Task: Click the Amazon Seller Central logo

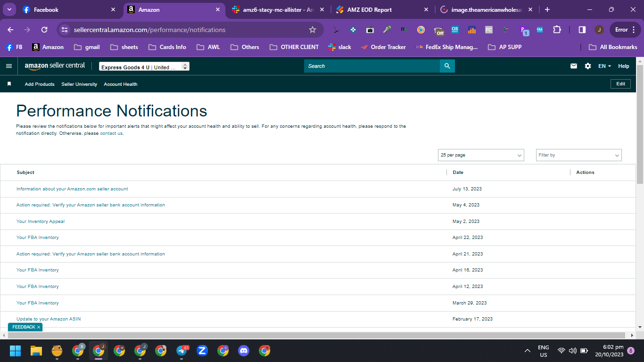Action: [x=55, y=66]
